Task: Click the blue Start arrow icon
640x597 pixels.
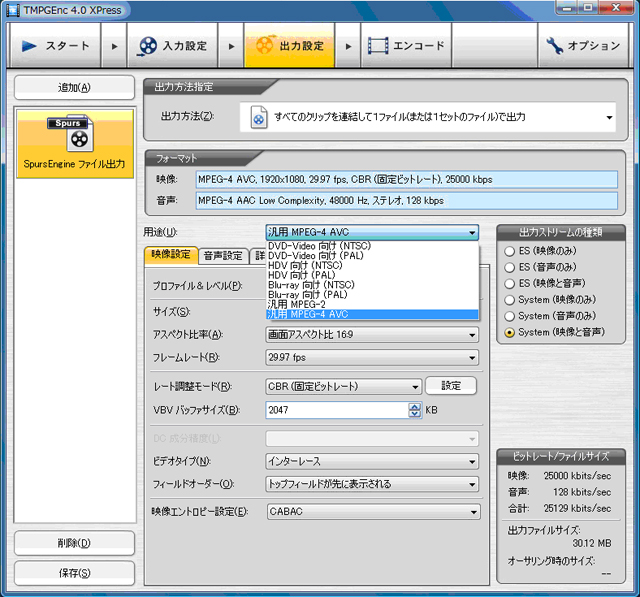Action: (x=29, y=46)
